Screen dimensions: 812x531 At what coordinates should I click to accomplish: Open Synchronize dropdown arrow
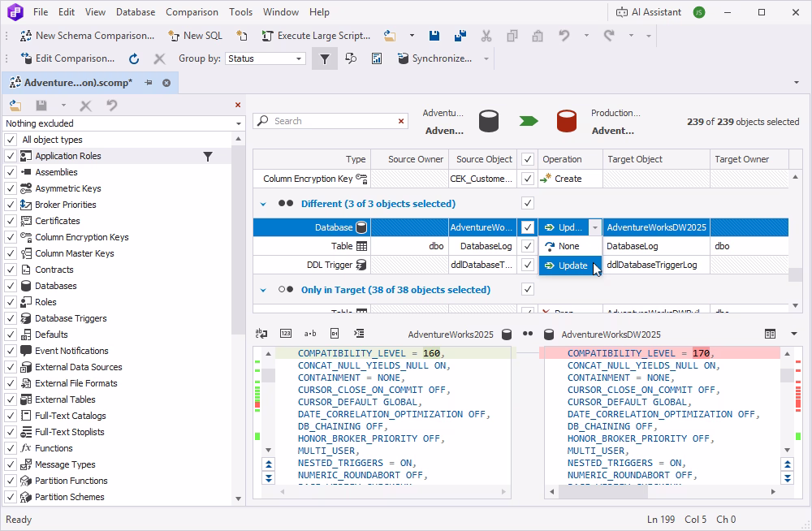tap(486, 58)
